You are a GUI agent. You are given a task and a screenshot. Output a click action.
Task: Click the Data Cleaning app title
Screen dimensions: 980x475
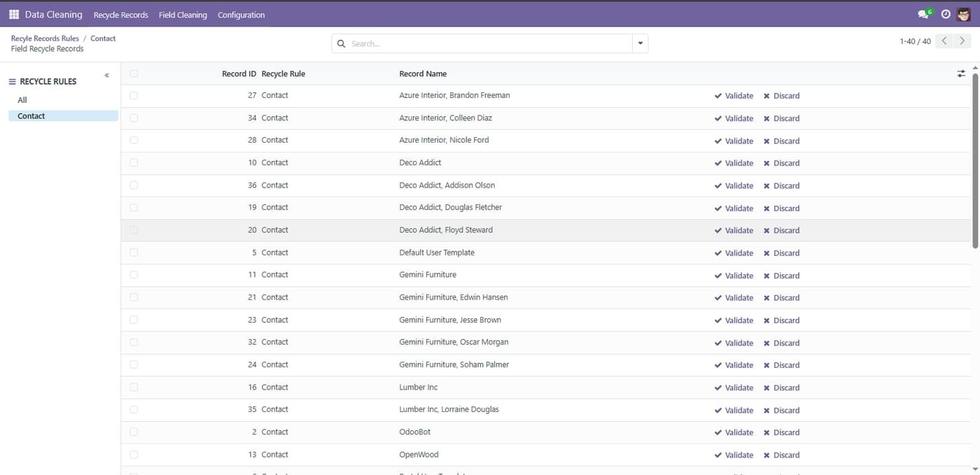[53, 14]
